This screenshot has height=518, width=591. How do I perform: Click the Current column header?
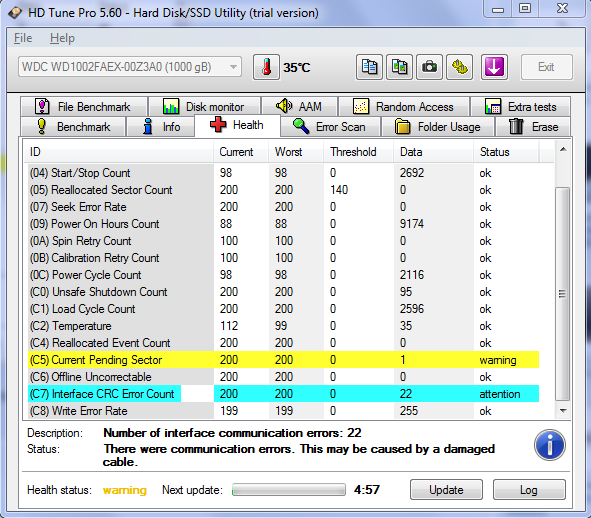(241, 152)
